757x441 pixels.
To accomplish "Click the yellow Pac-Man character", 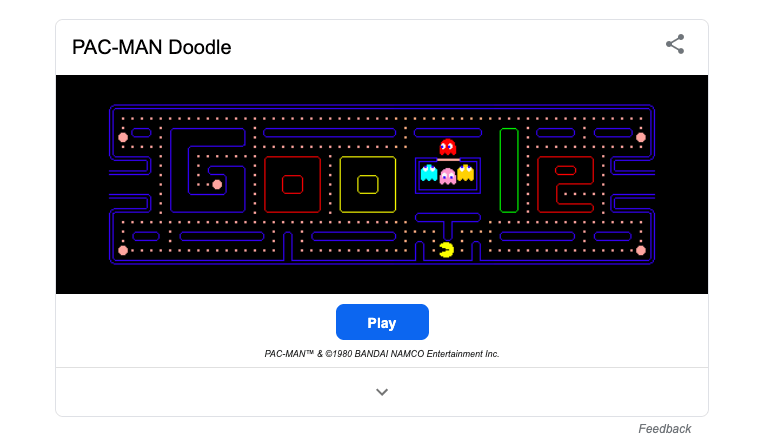I will coord(447,250).
